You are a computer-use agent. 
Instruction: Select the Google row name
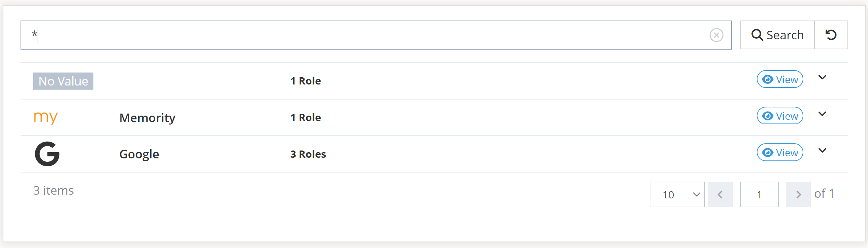point(139,154)
